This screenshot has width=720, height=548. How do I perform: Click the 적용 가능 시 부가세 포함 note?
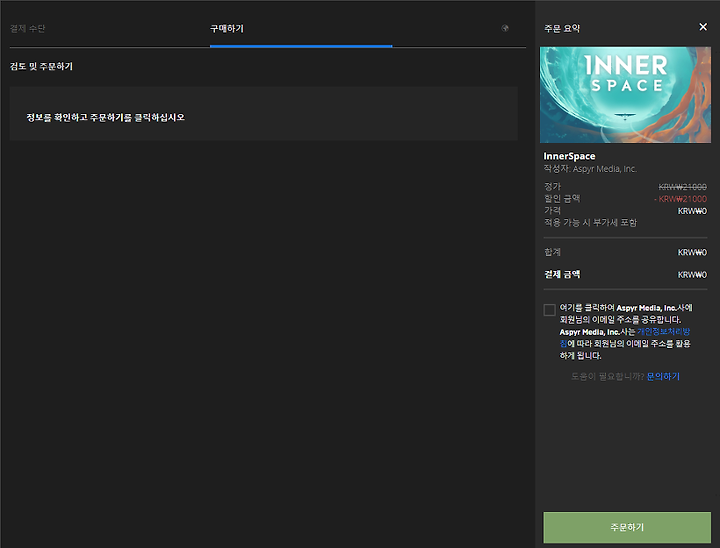pyautogui.click(x=591, y=222)
